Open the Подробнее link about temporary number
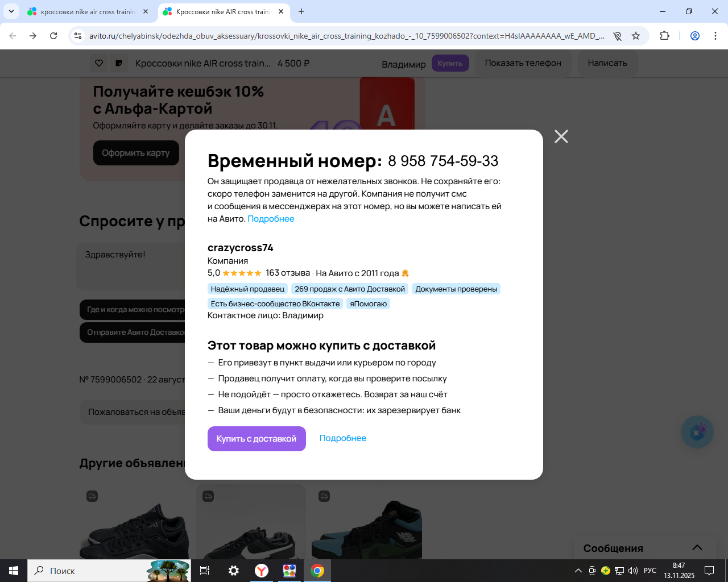Image resolution: width=728 pixels, height=582 pixels. (x=271, y=219)
